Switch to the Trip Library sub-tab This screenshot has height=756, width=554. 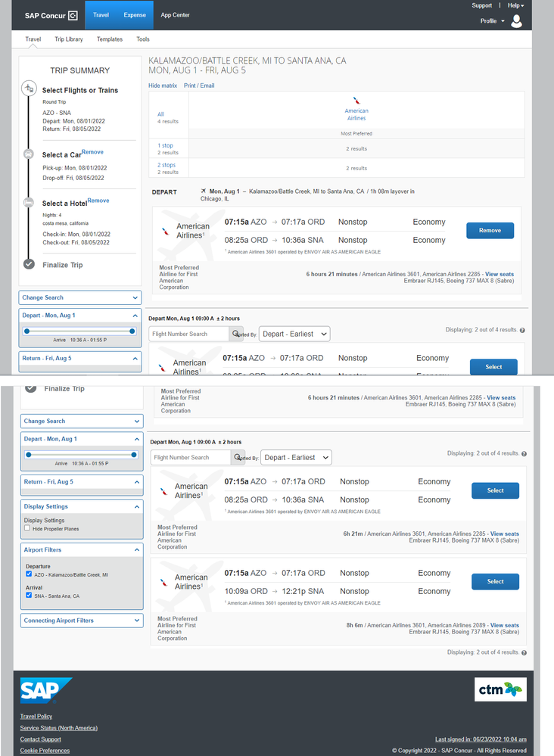click(x=68, y=39)
